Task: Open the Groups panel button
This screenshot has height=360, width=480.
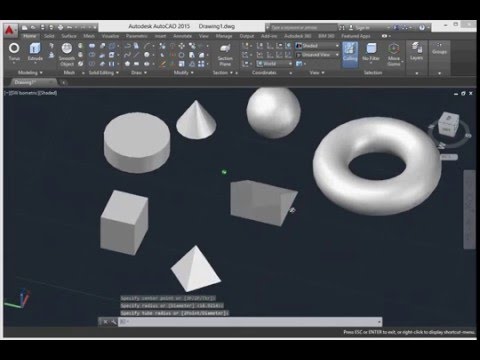Action: pyautogui.click(x=439, y=49)
